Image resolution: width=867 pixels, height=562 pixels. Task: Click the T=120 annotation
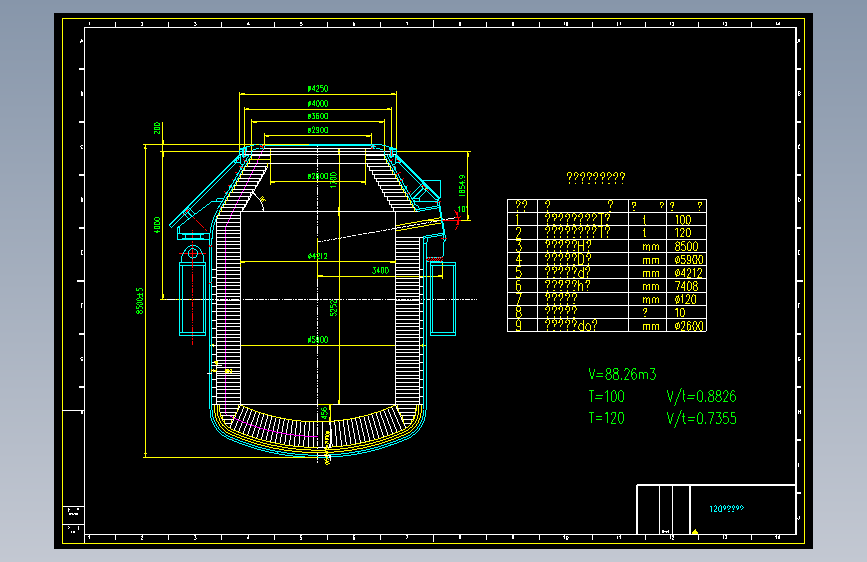606,418
